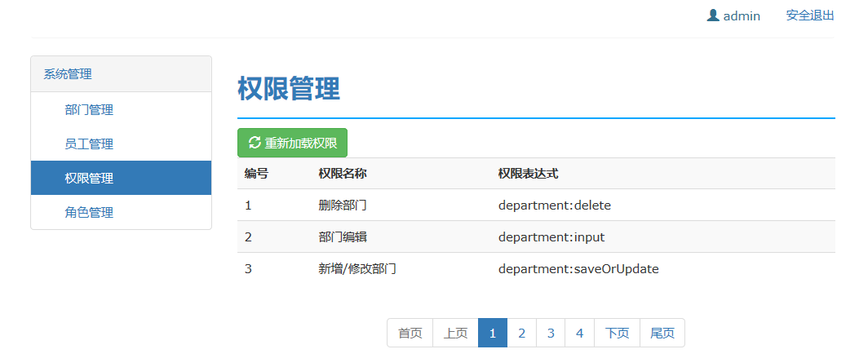Open 员工管理 in the sidebar

pyautogui.click(x=89, y=144)
